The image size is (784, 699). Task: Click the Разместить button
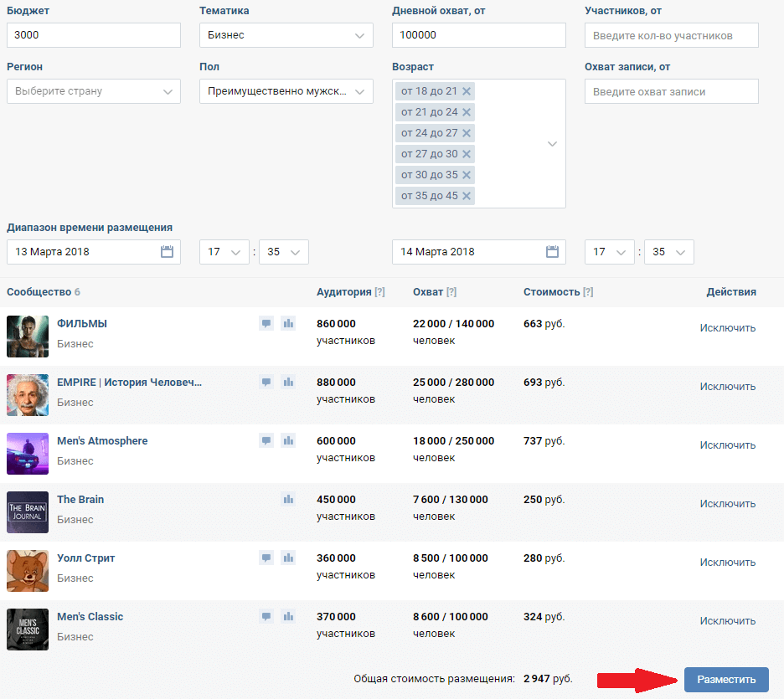726,680
